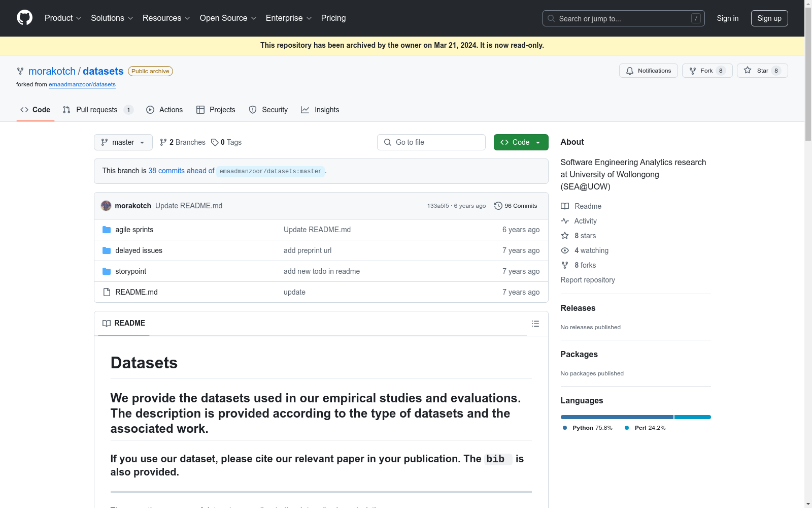Open the README outline list icon
Image resolution: width=812 pixels, height=508 pixels.
pos(535,324)
